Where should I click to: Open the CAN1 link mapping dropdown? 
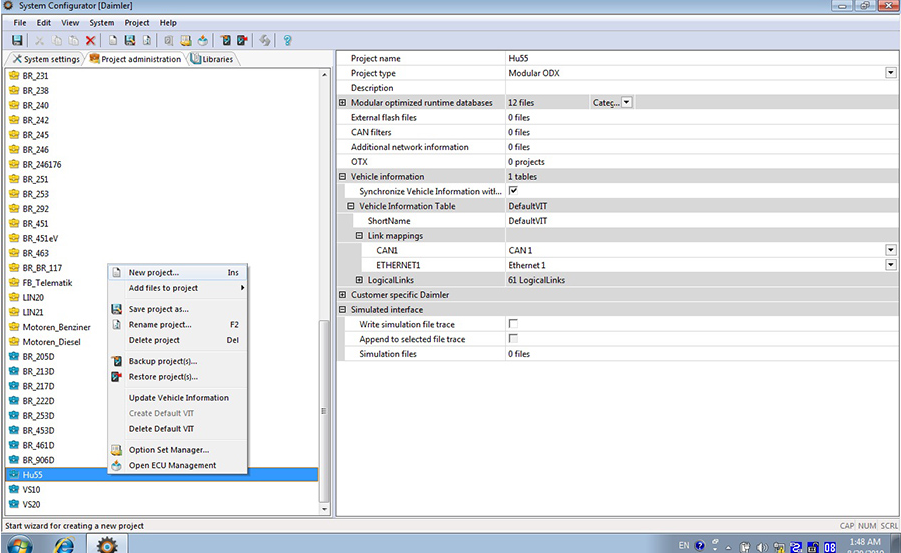(891, 250)
